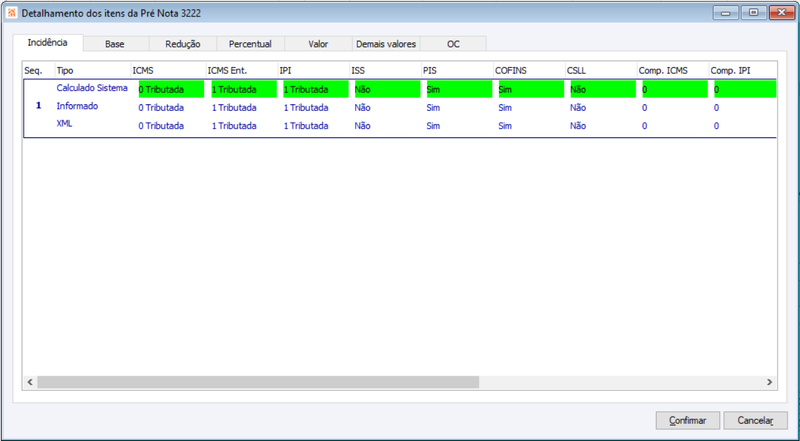Click COFINS 'Sim' in Informado row
Screen dimensions: 800x441
[505, 108]
